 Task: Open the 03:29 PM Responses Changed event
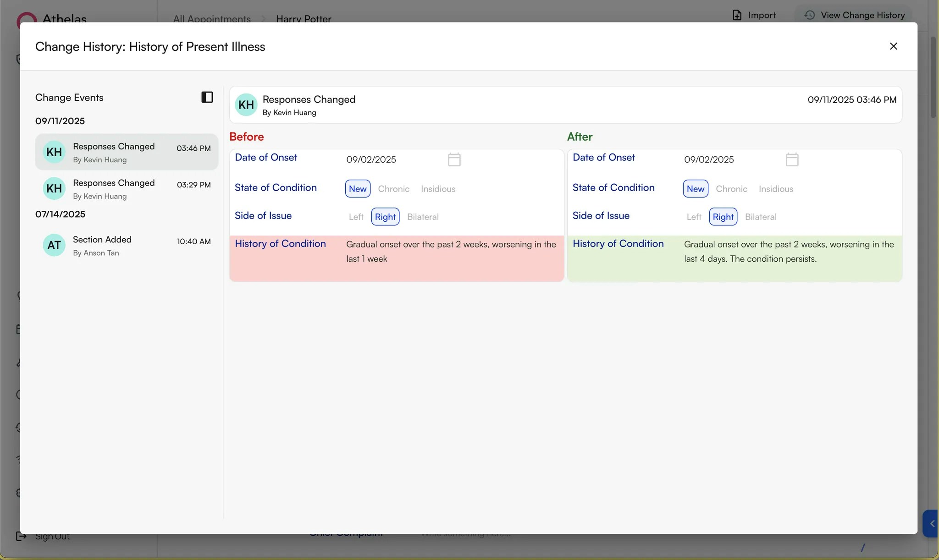click(x=127, y=189)
